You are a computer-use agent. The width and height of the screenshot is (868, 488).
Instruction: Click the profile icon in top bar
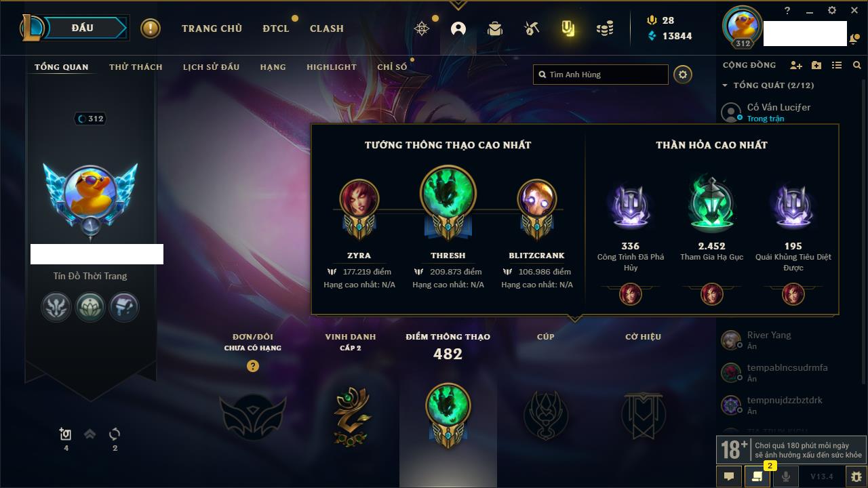tap(458, 28)
